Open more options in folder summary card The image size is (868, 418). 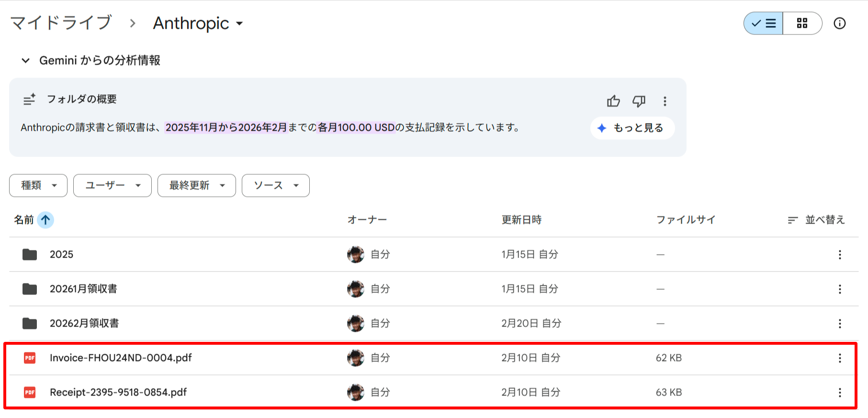point(665,101)
